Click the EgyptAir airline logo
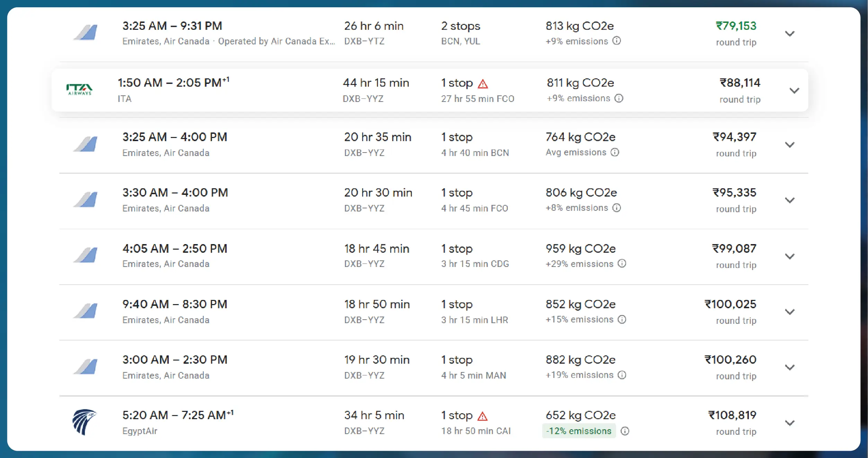This screenshot has width=868, height=458. [x=84, y=422]
